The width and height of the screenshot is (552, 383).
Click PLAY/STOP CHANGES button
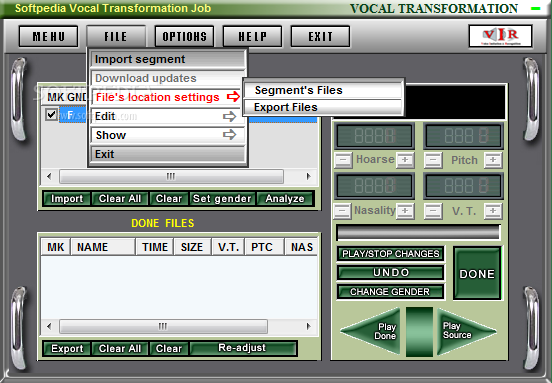pyautogui.click(x=391, y=254)
